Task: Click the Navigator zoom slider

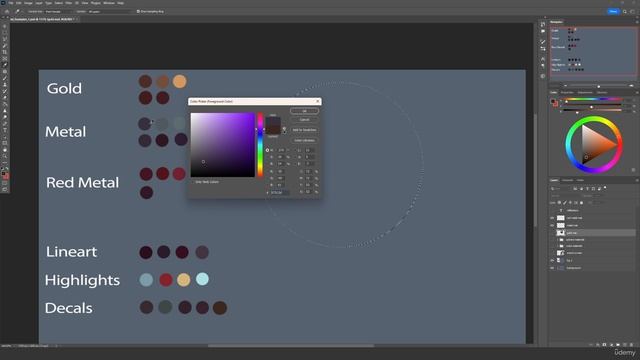Action: pyautogui.click(x=599, y=86)
